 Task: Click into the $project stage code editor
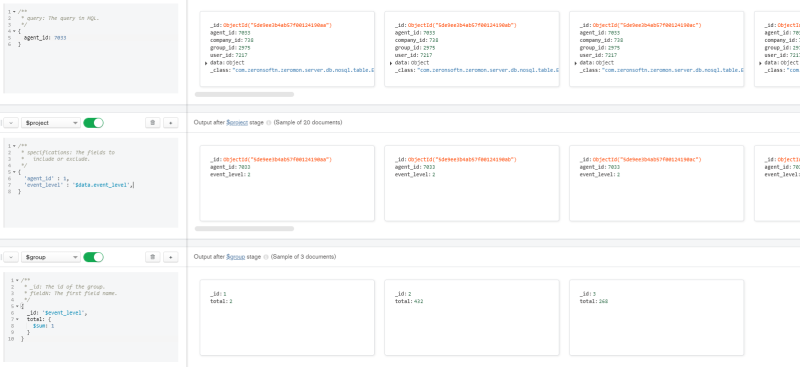92,183
